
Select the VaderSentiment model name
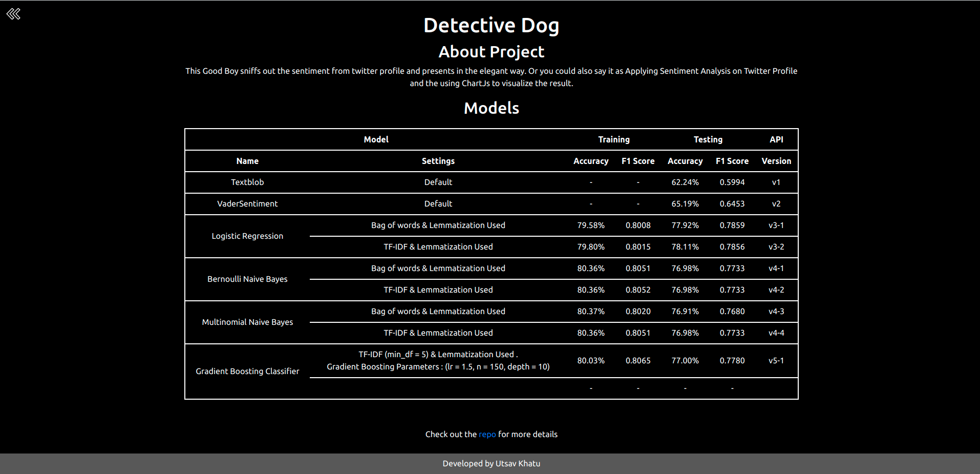click(247, 203)
